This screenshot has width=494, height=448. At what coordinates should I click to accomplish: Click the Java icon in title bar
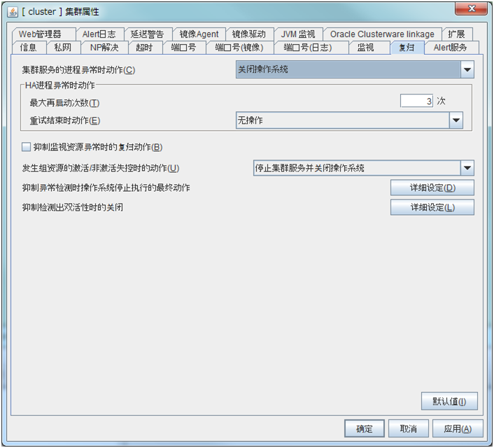pos(13,12)
